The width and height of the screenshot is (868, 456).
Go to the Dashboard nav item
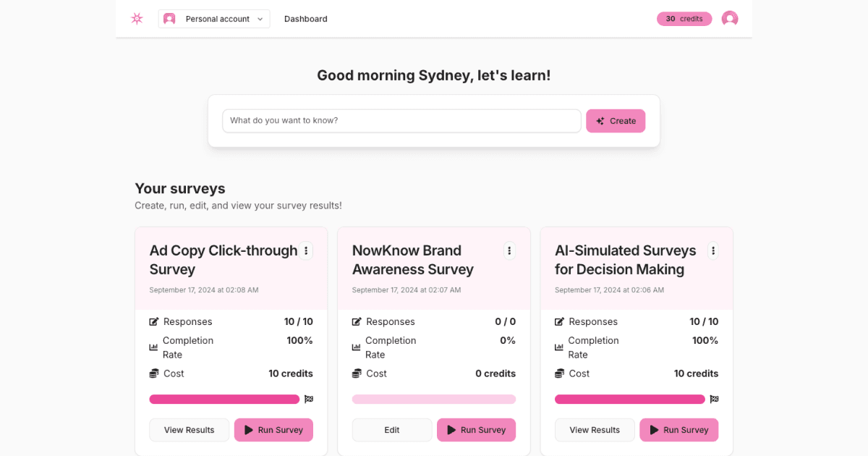306,19
